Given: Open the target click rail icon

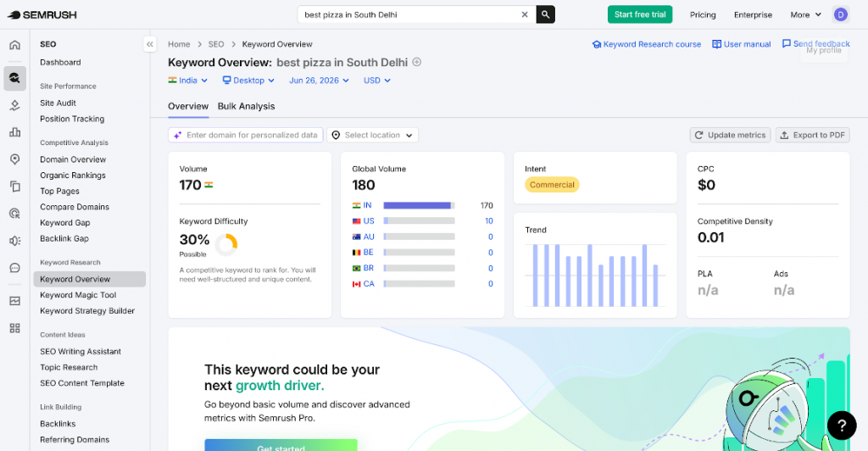Looking at the screenshot, I should tap(15, 214).
